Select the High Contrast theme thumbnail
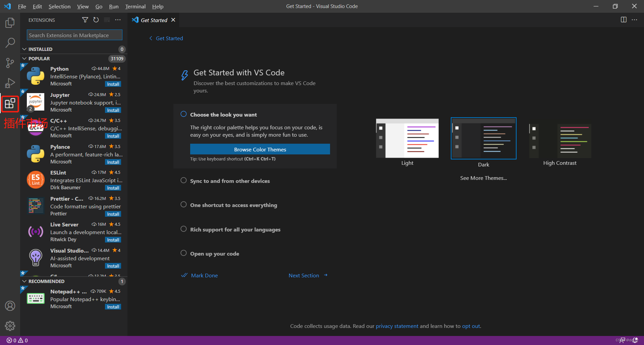Viewport: 644px width, 345px height. 560,141
